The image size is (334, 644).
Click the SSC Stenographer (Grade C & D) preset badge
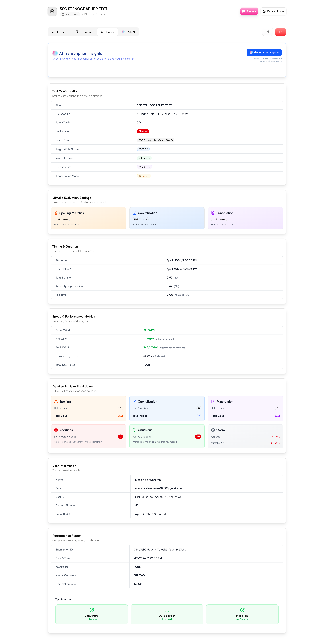pos(156,140)
